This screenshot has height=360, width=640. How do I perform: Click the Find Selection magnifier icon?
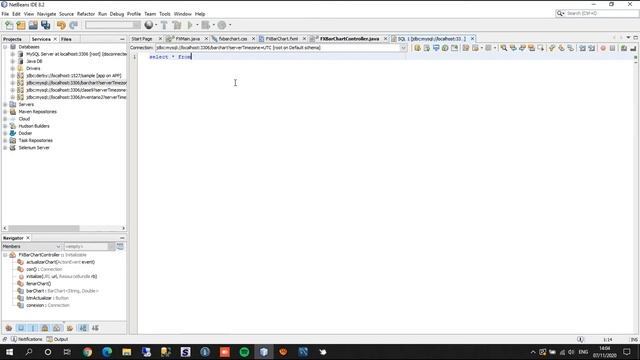pos(504,48)
